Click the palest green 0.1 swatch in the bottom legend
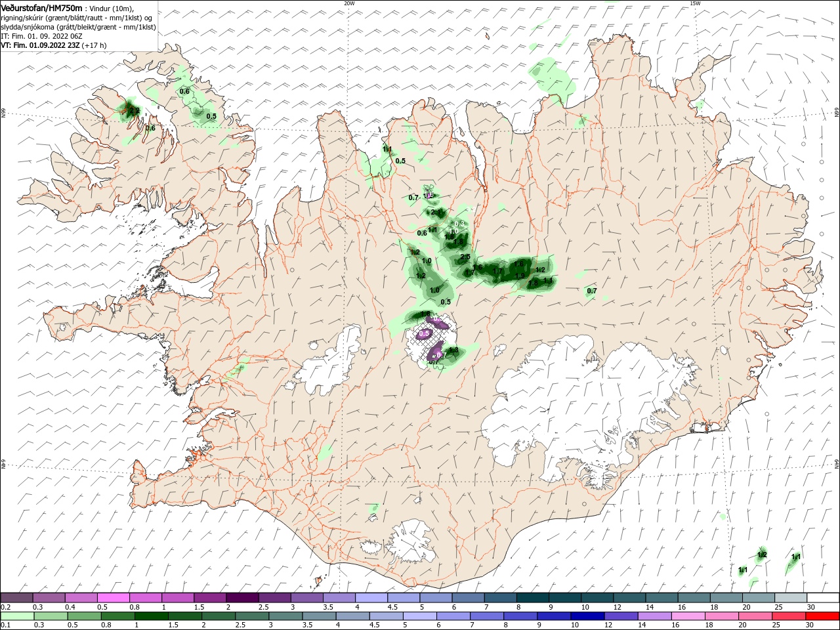The height and width of the screenshot is (630, 840). (17, 616)
